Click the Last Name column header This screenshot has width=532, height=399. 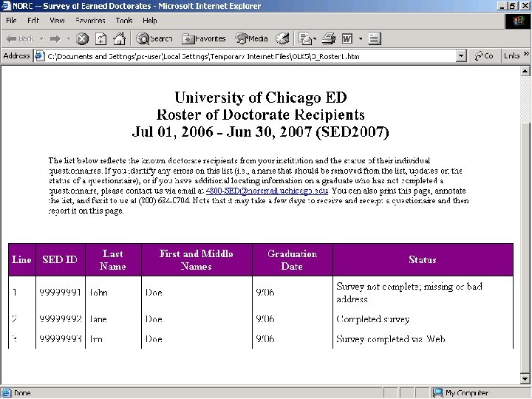[113, 259]
